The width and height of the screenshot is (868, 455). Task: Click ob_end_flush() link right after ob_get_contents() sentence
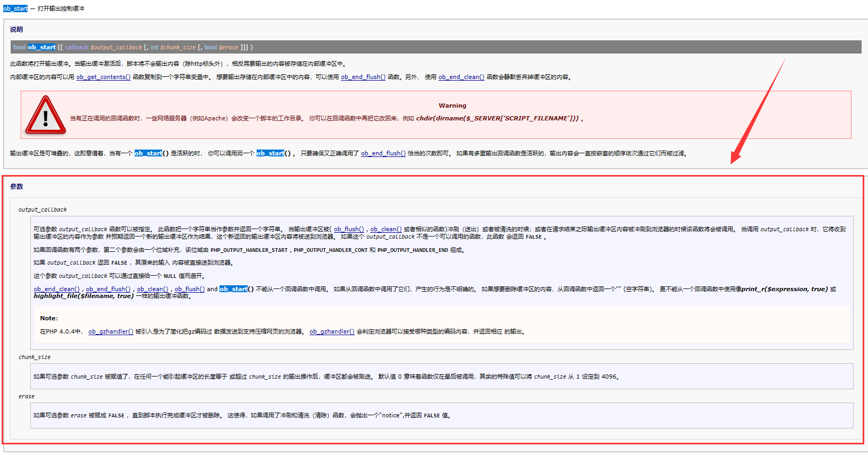[363, 77]
